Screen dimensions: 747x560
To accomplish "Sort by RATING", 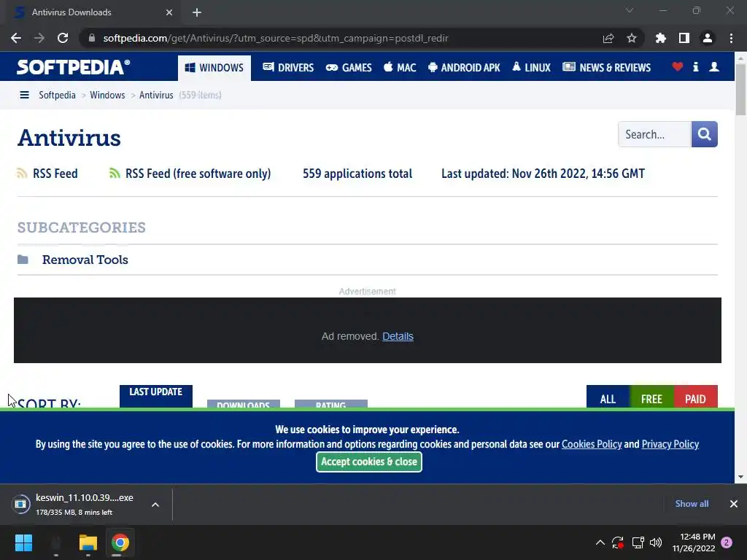I will coord(331,404).
